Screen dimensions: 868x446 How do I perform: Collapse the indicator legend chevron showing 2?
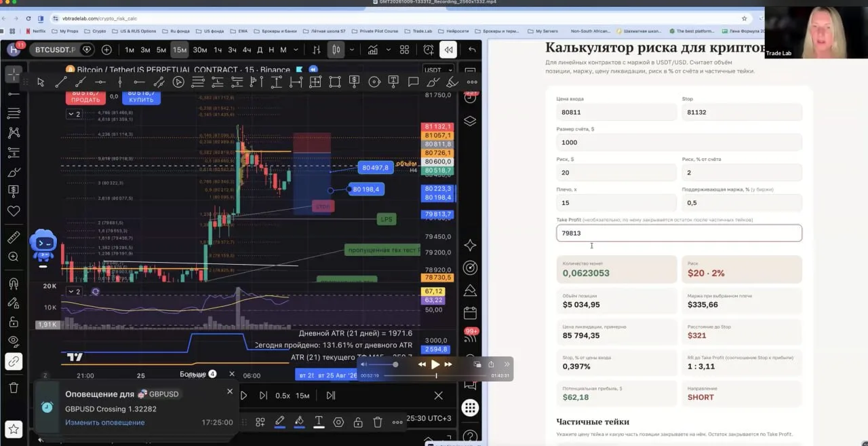click(74, 114)
